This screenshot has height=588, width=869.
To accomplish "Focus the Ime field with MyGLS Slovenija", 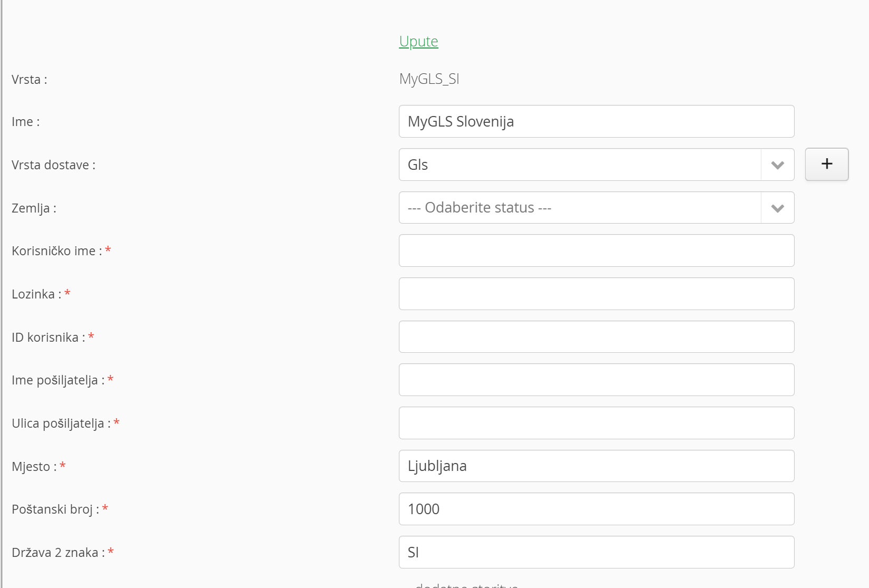I will pos(597,121).
